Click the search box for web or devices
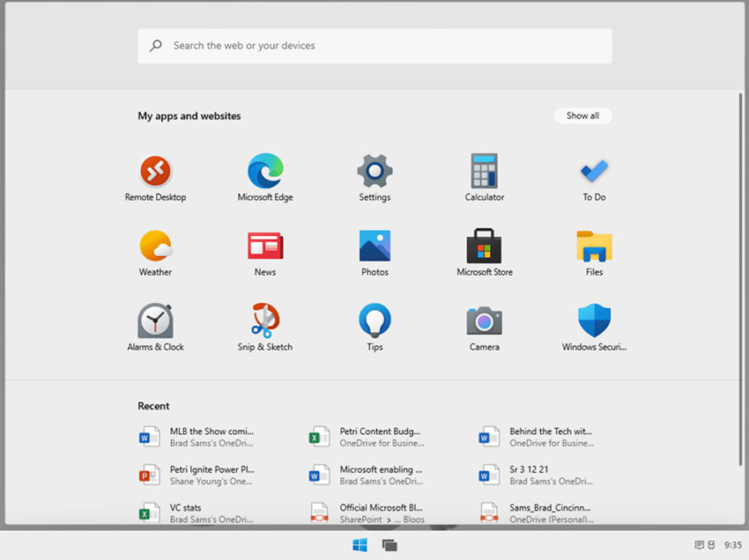Viewport: 749px width, 560px height. coord(374,46)
